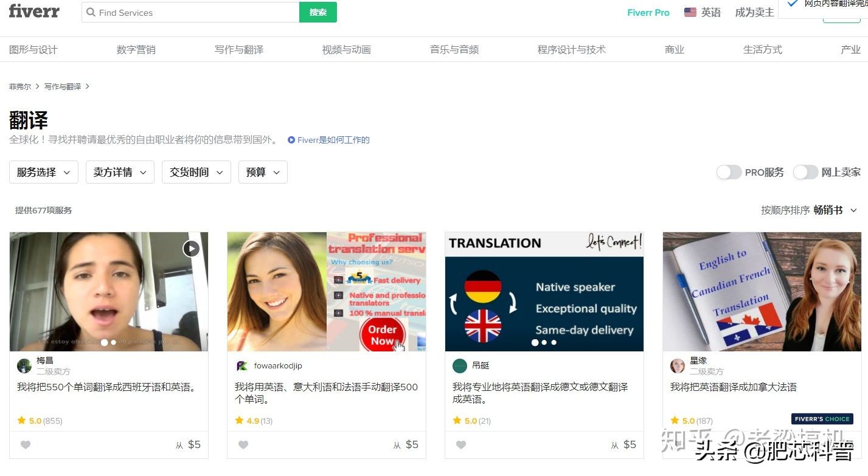Select the 写作与翻译 category in the navigation
The image size is (868, 476).
coord(239,49)
